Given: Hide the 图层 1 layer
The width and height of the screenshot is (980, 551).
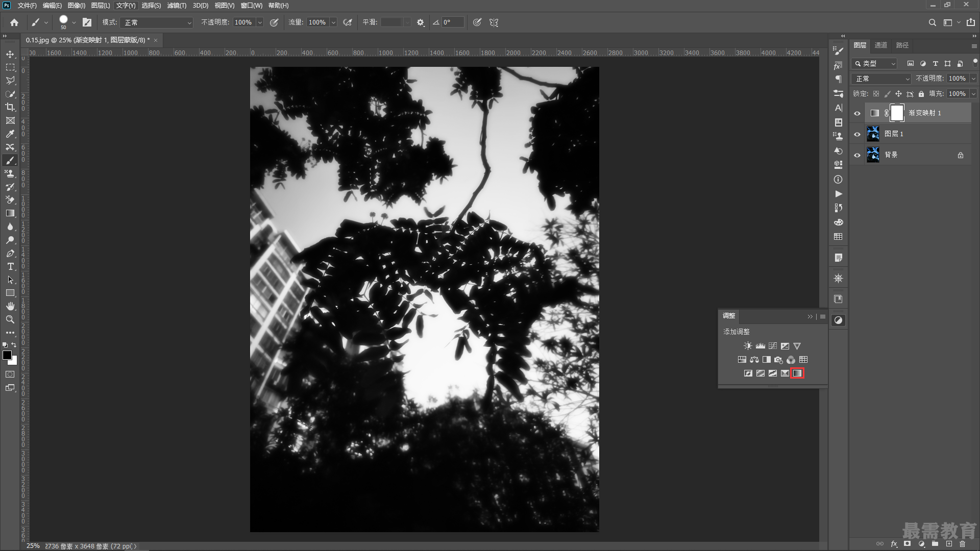Looking at the screenshot, I should 857,134.
